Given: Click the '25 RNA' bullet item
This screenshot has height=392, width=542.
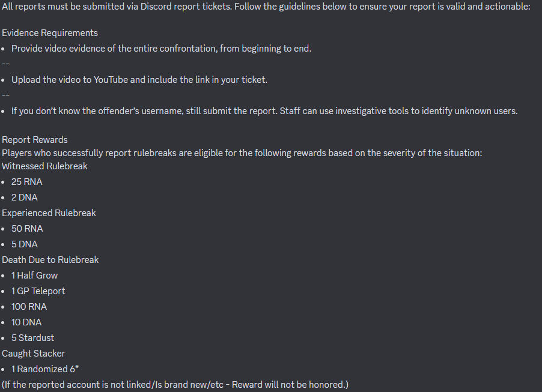Looking at the screenshot, I should (26, 182).
